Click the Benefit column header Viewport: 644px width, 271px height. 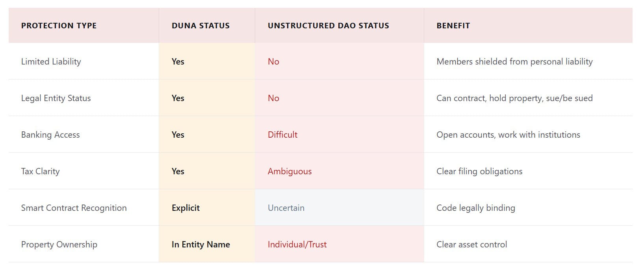[453, 26]
